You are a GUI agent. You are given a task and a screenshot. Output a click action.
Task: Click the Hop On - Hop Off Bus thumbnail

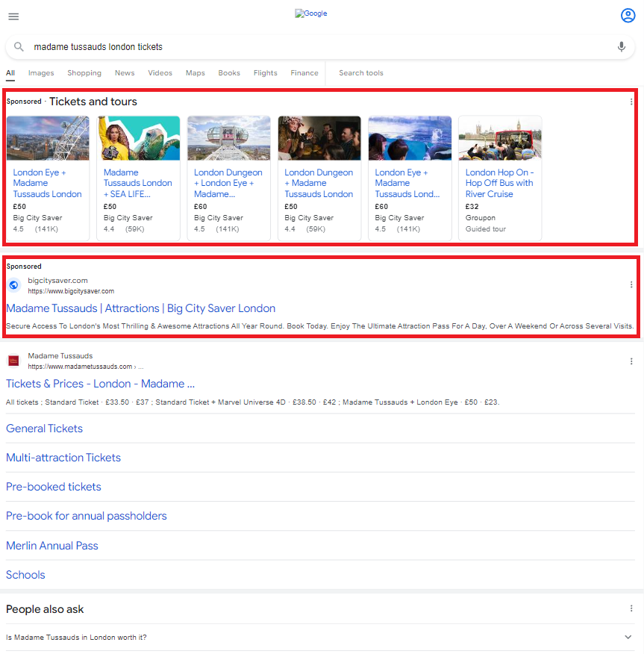500,138
